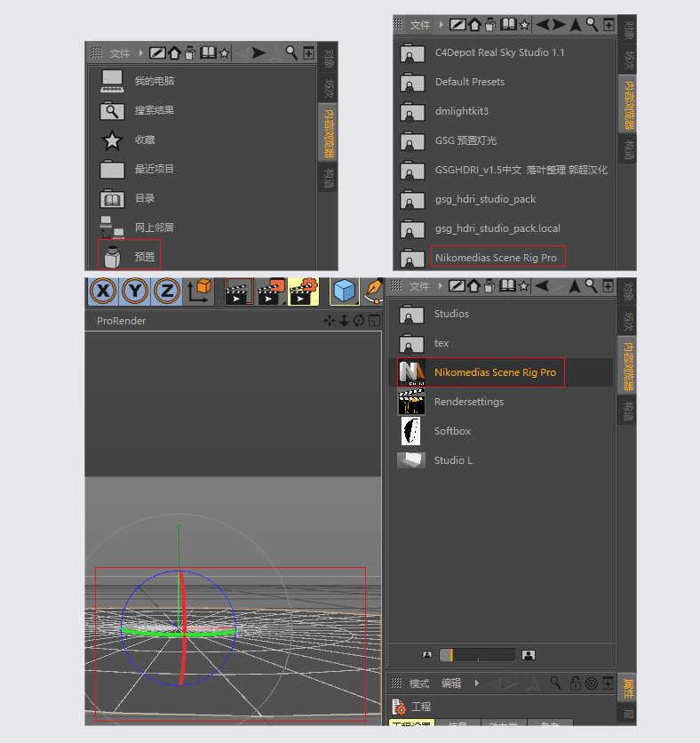Click star favorites icon in the panel listing 我的电脑
This screenshot has width=700, height=743.
tap(224, 53)
